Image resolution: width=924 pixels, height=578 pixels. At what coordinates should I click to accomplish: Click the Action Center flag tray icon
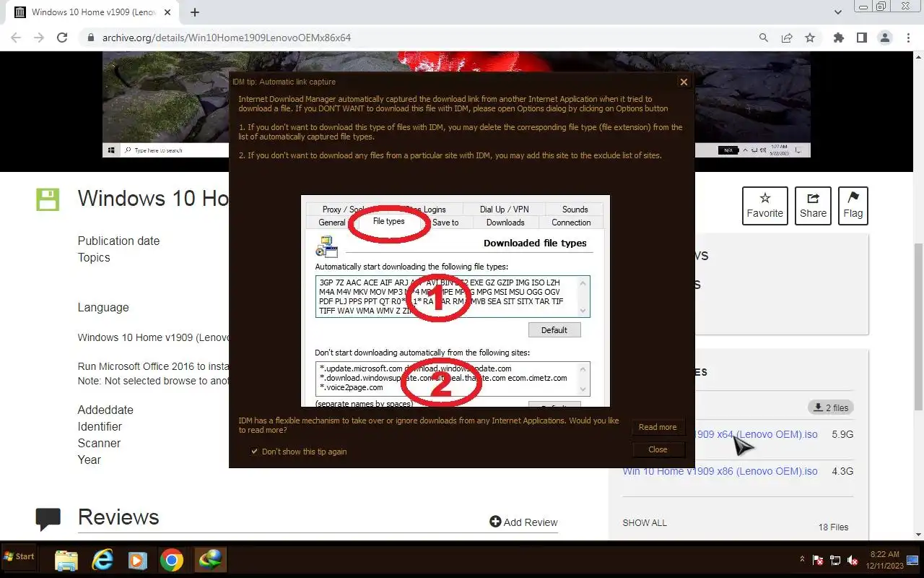tap(818, 560)
